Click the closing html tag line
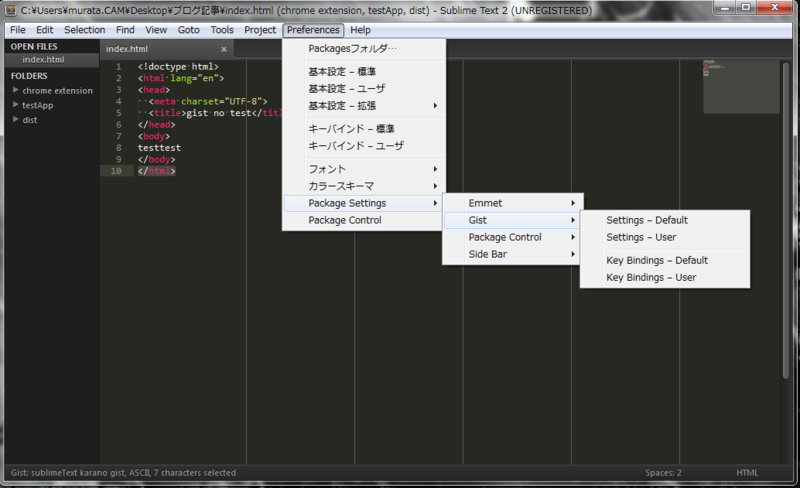 click(157, 171)
